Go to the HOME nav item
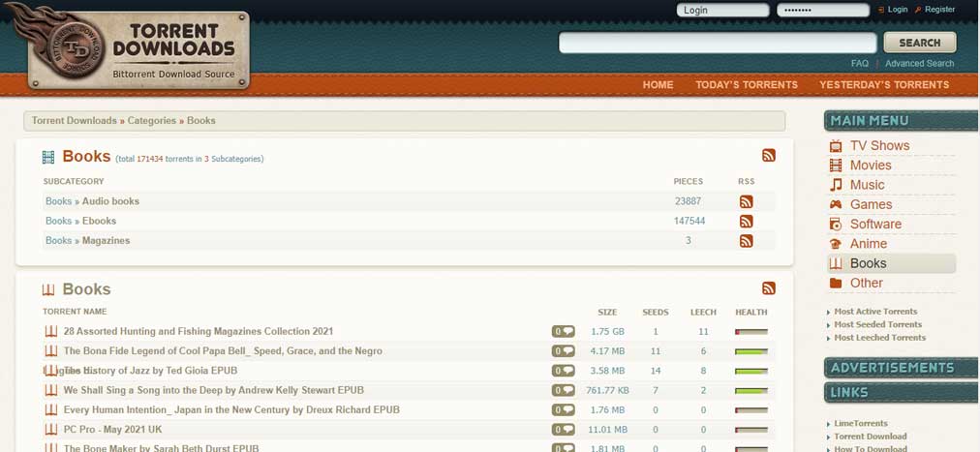 [658, 85]
